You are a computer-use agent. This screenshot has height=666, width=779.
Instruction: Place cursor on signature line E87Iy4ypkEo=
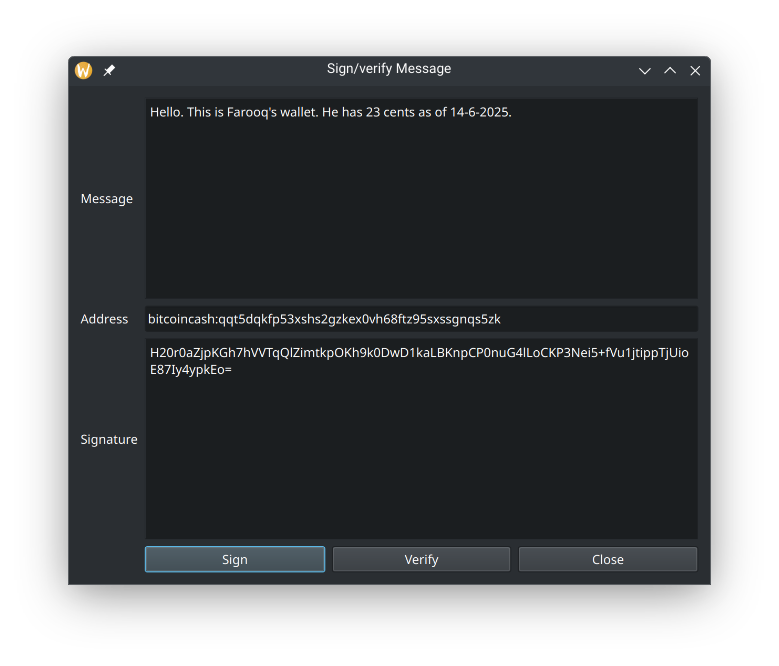point(191,370)
